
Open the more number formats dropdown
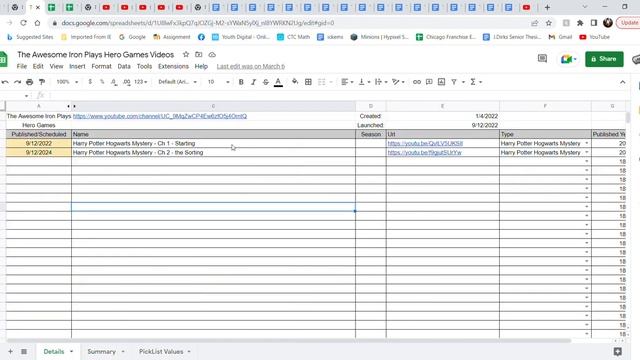point(140,82)
